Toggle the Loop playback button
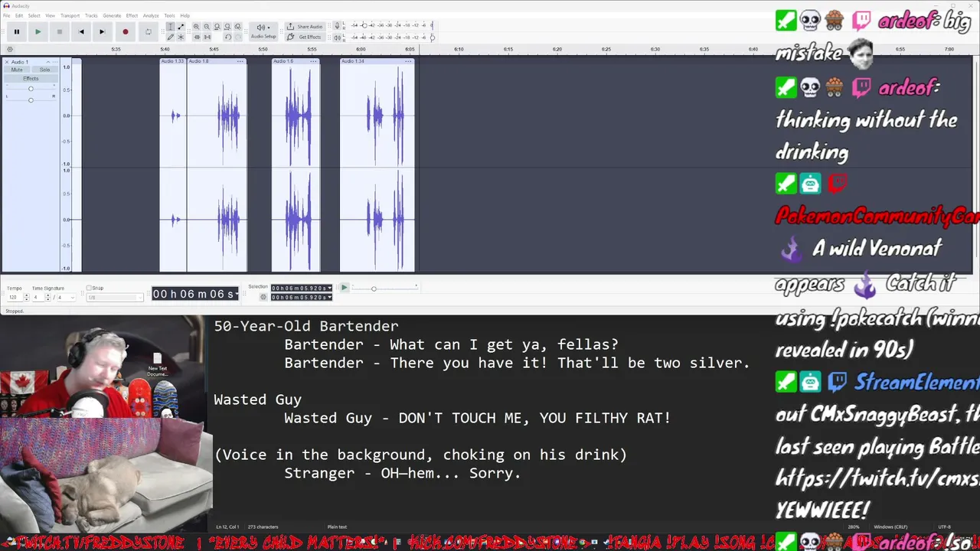 pyautogui.click(x=148, y=32)
